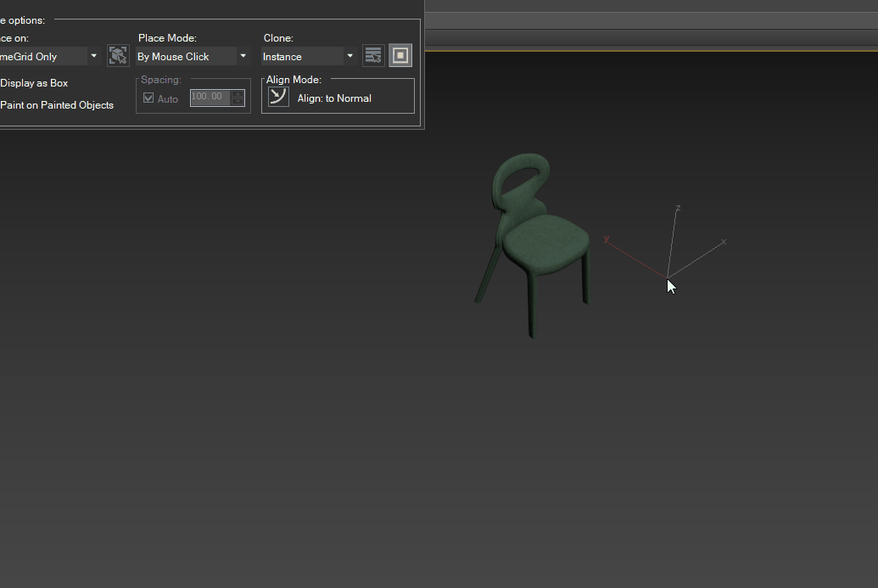Click the red Y axis of the gizmo
878x588 pixels.
[x=636, y=259]
